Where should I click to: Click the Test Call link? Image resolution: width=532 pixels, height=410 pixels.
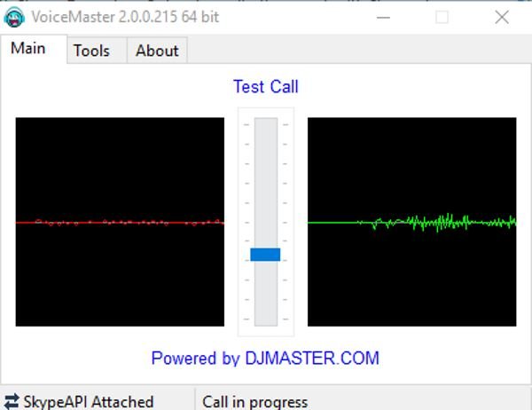coord(266,86)
